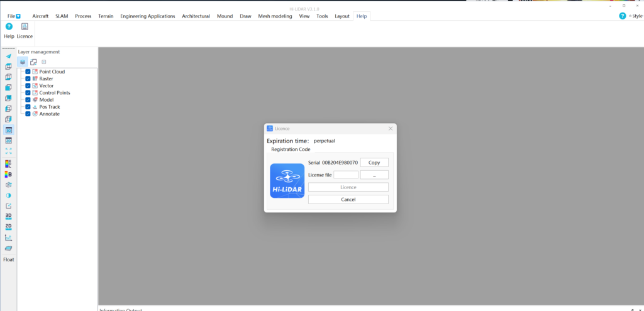Open the Engineering Applications tab
The width and height of the screenshot is (644, 311).
[x=147, y=16]
